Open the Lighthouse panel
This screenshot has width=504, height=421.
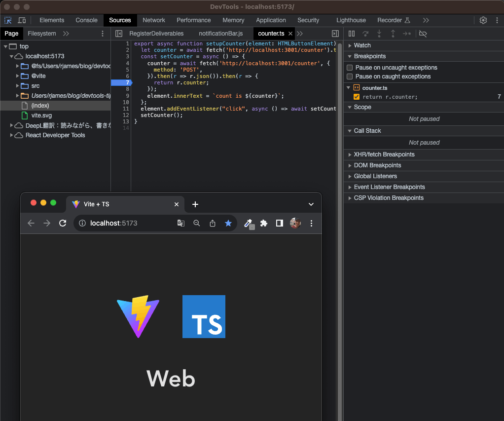tap(351, 20)
